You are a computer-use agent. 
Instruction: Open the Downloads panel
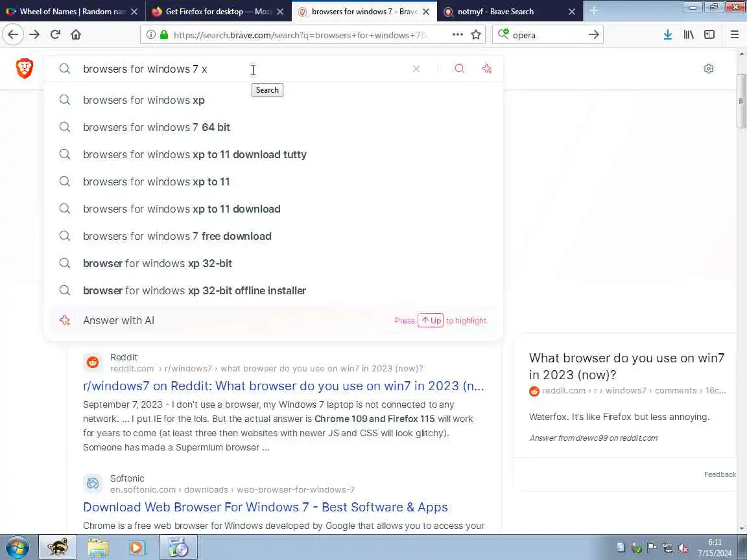pos(667,34)
